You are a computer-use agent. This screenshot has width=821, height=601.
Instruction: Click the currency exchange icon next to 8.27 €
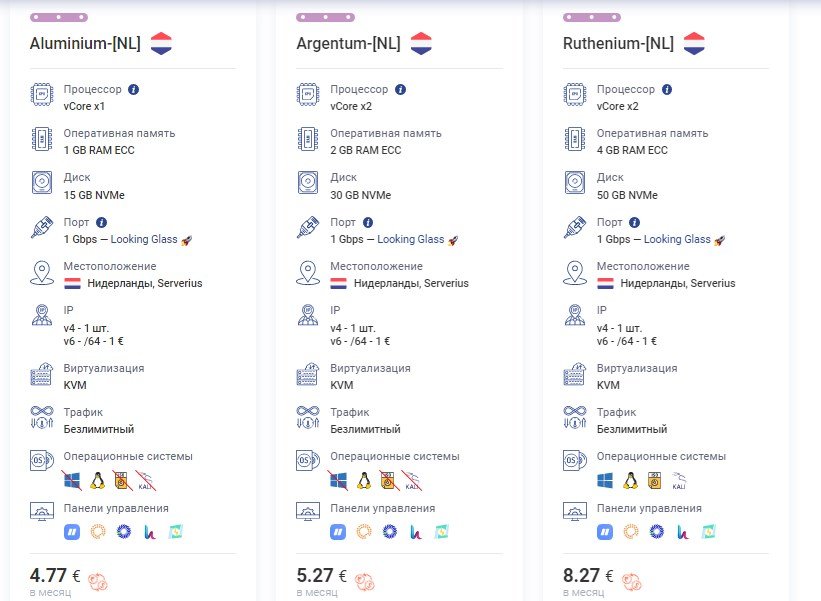tap(631, 581)
